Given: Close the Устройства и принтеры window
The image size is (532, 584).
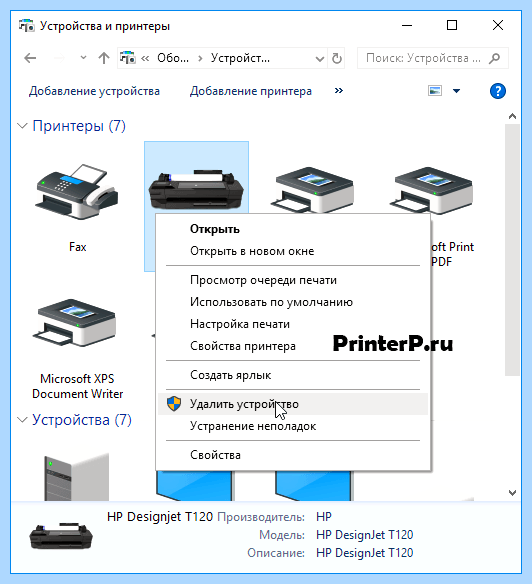Looking at the screenshot, I should (498, 25).
